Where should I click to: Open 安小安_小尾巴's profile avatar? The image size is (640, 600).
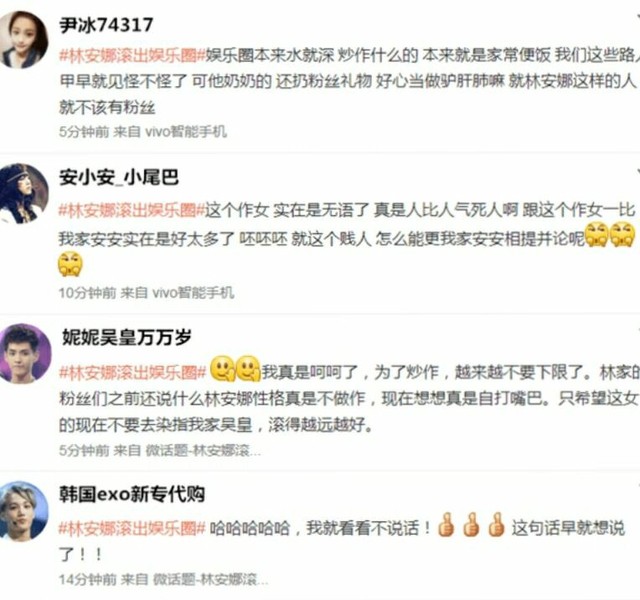(23, 193)
